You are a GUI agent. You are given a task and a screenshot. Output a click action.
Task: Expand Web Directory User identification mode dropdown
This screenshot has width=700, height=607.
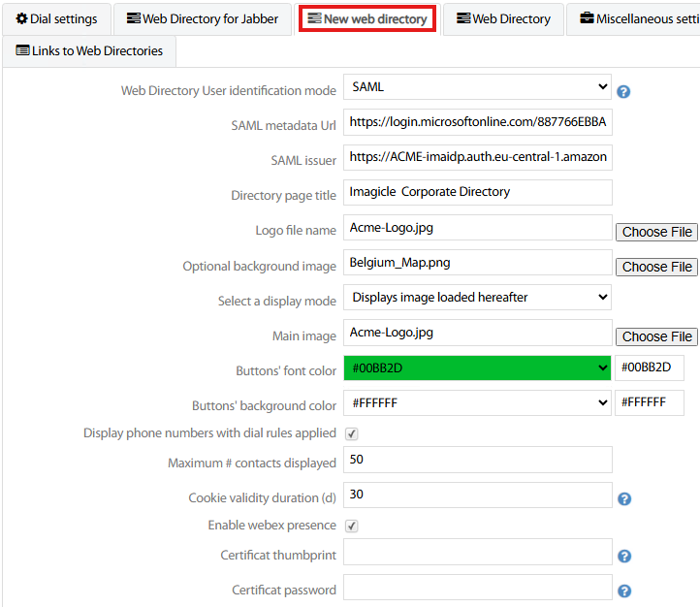pos(477,87)
